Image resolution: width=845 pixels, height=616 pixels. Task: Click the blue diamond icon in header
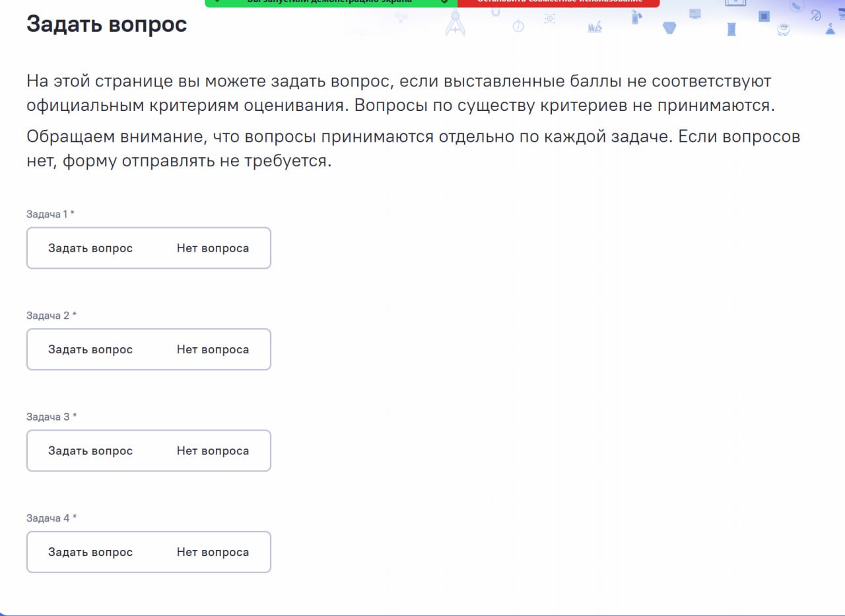[x=669, y=28]
